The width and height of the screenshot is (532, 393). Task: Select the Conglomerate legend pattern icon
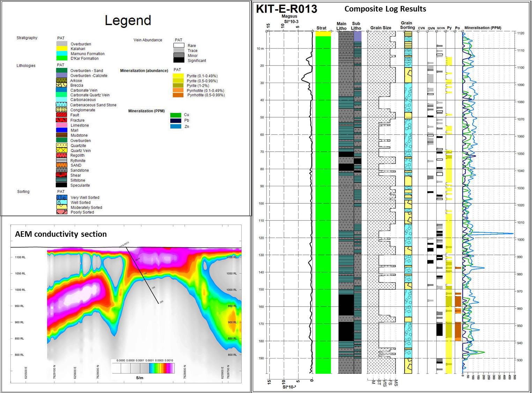tap(61, 110)
